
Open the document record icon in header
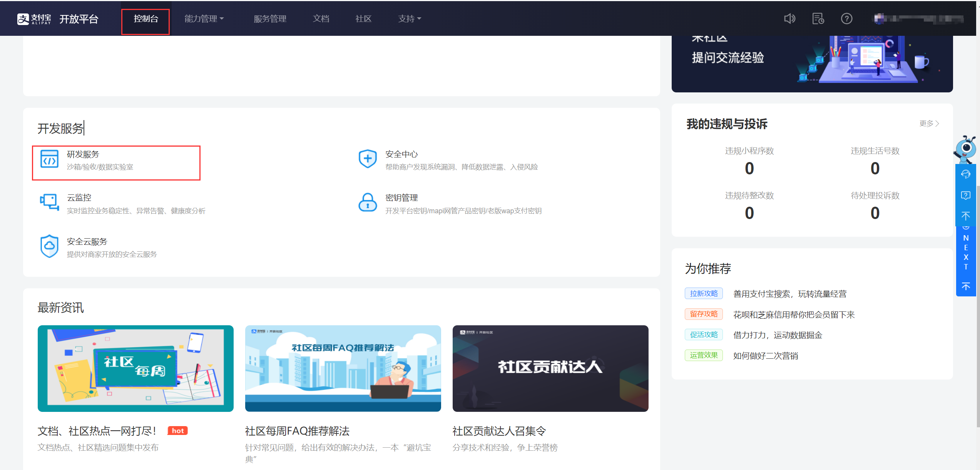tap(818, 18)
